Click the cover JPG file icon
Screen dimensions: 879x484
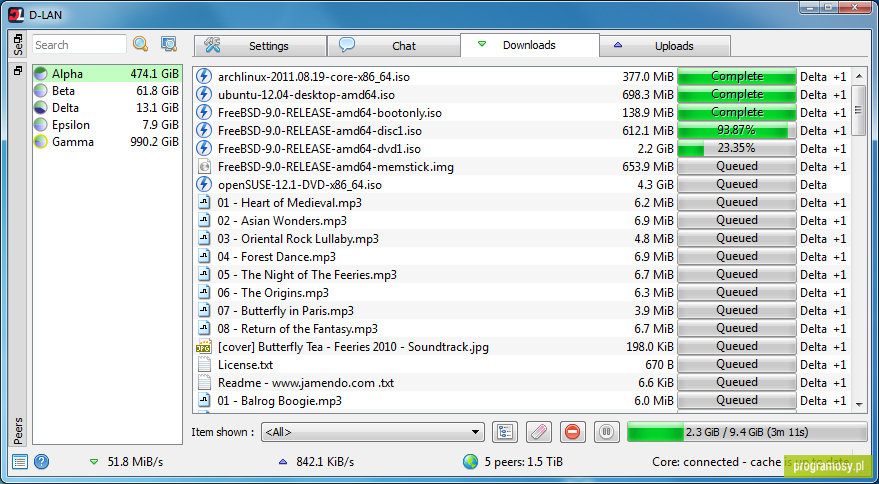pos(204,347)
